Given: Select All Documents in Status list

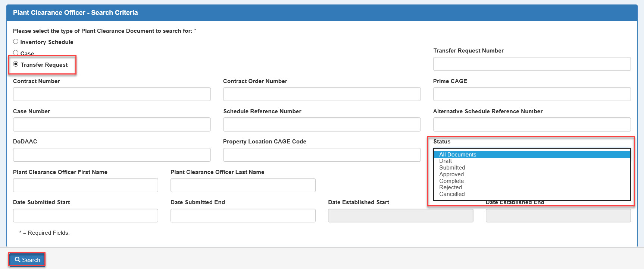Looking at the screenshot, I should pos(457,155).
